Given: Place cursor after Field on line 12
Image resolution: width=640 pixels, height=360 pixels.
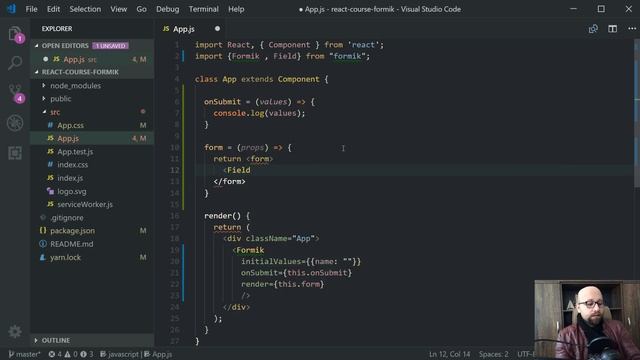Looking at the screenshot, I should 251,170.
